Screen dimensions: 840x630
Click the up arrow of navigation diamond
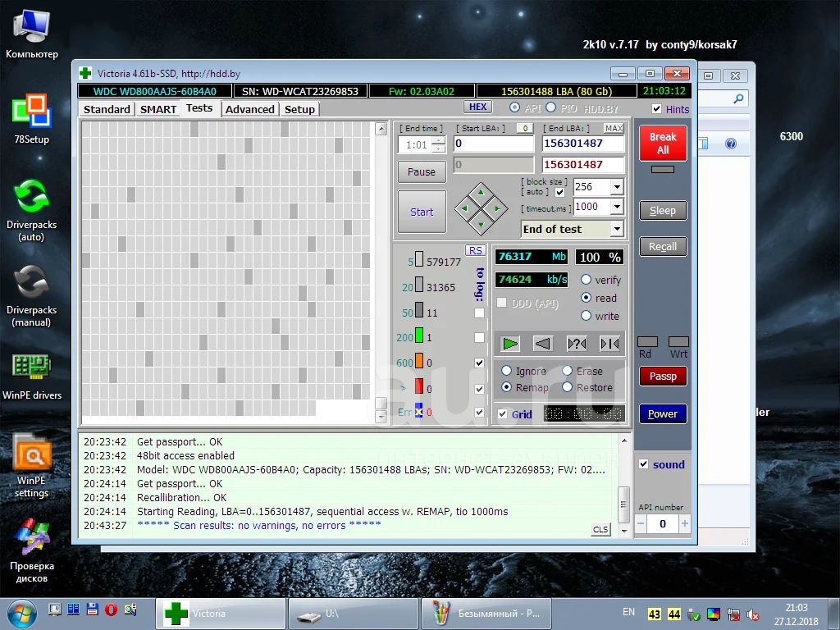pos(481,192)
